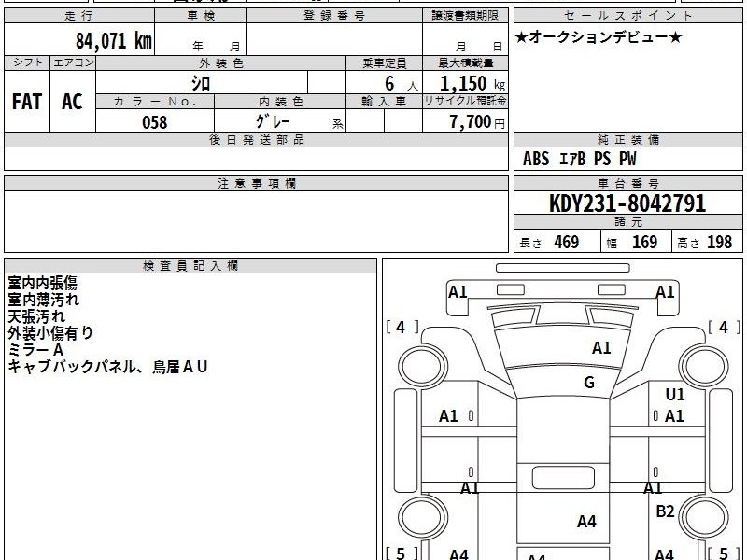
Task: Click the 譲渡書類期限 header cell
Action: pyautogui.click(x=465, y=15)
